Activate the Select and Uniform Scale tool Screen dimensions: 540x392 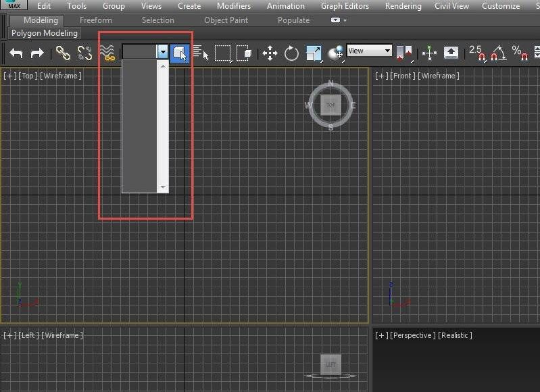click(x=314, y=53)
